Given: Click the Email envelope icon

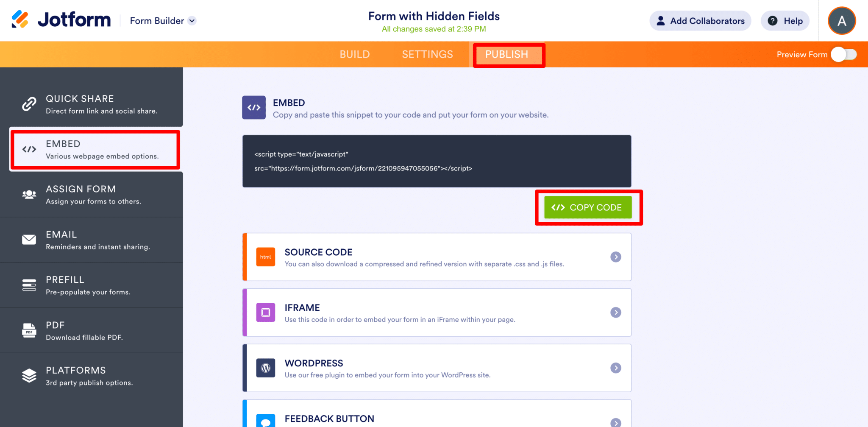Looking at the screenshot, I should click(x=29, y=240).
